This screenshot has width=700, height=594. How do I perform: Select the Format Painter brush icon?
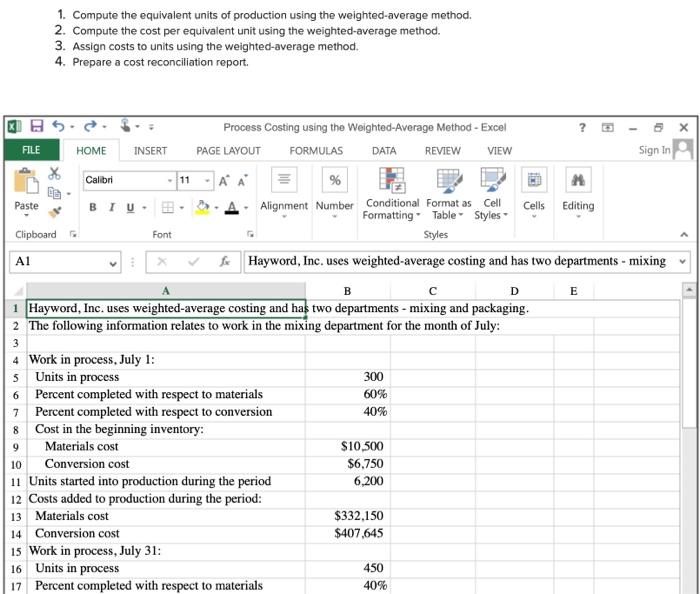(54, 212)
